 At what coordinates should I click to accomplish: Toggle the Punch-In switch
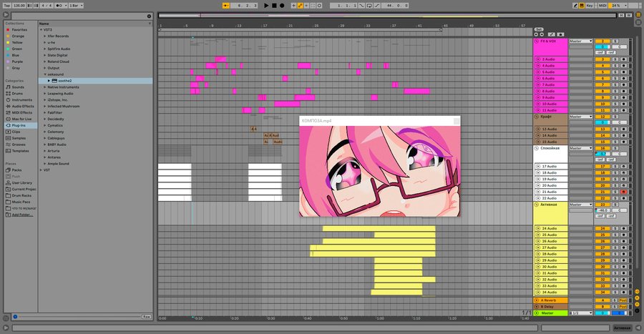pos(361,5)
